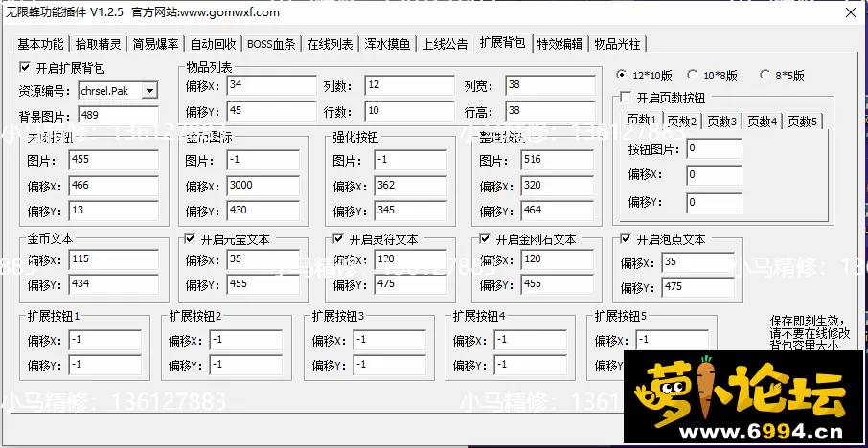Focus the 物品列表 偏移X field
Screen dimensions: 868x448
pyautogui.click(x=272, y=85)
